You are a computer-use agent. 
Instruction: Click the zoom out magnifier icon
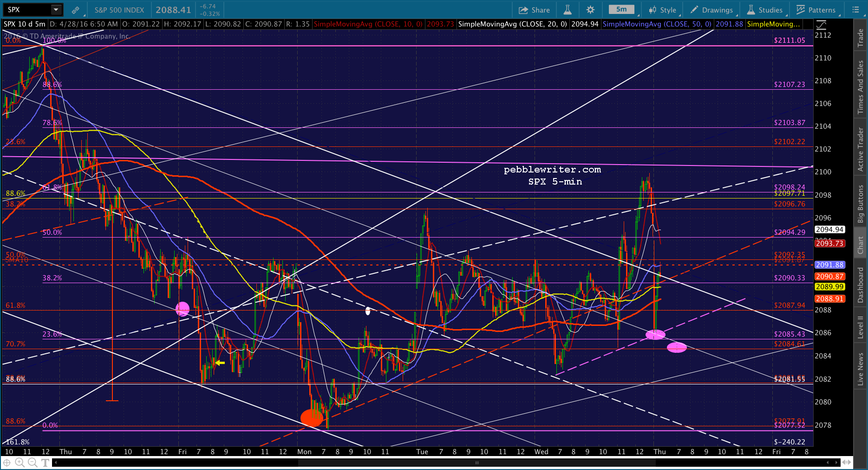[x=33, y=462]
